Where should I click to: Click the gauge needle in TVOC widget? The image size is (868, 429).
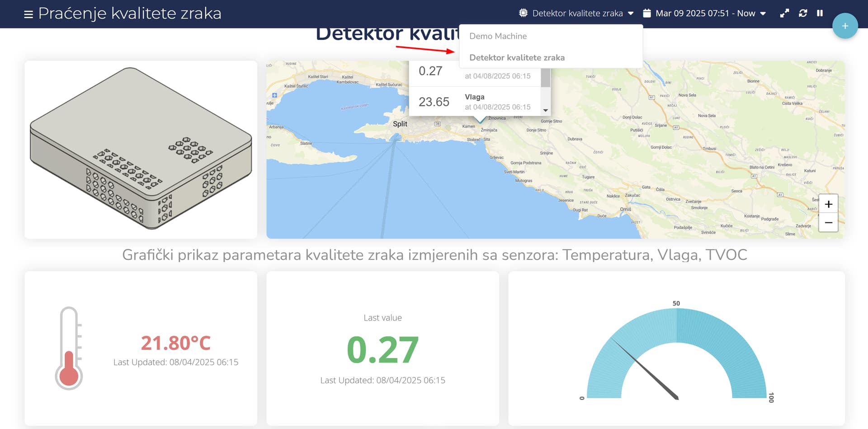click(644, 368)
